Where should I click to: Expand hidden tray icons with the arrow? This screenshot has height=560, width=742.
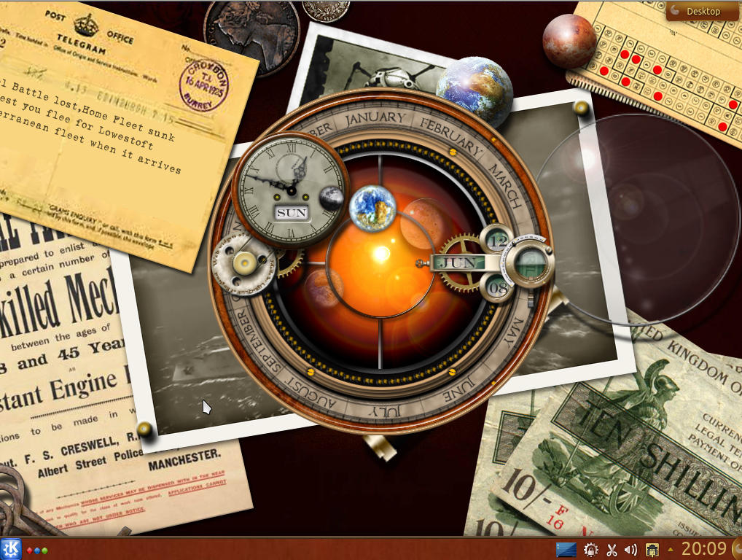(x=668, y=550)
